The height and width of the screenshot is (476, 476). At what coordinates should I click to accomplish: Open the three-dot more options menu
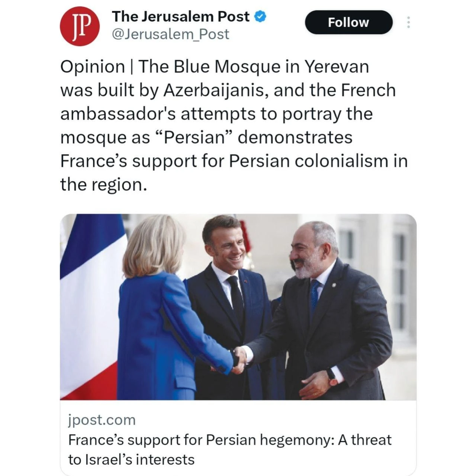408,22
